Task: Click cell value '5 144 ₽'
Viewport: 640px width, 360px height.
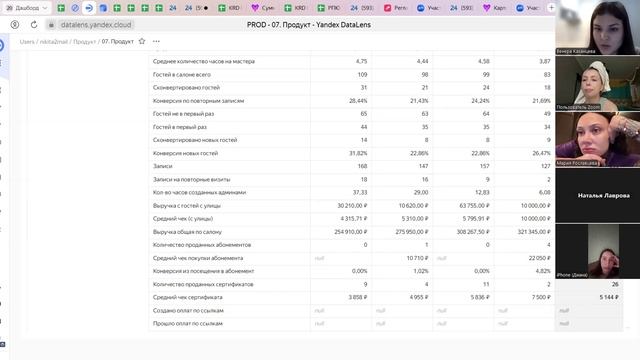Action: click(609, 297)
